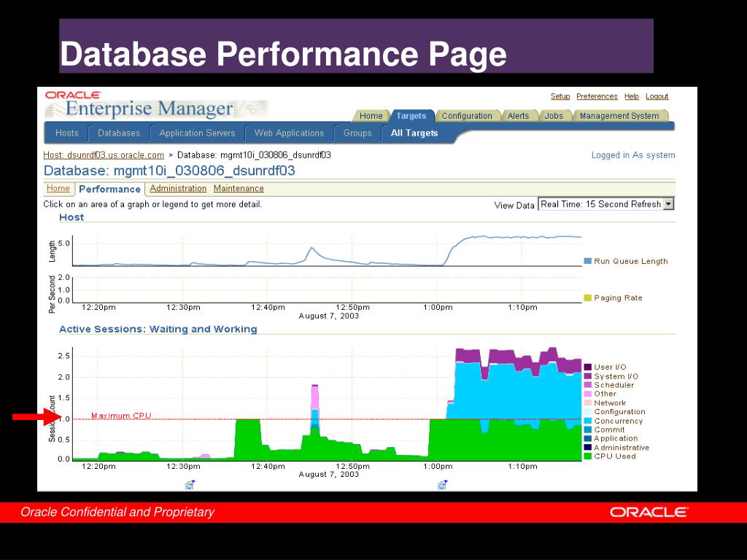Open the View Data refresh dropdown

pos(667,204)
